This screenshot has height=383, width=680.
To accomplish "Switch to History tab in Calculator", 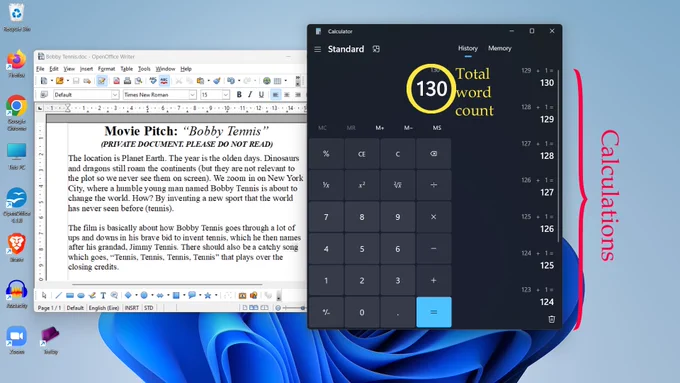I will coord(468,48).
